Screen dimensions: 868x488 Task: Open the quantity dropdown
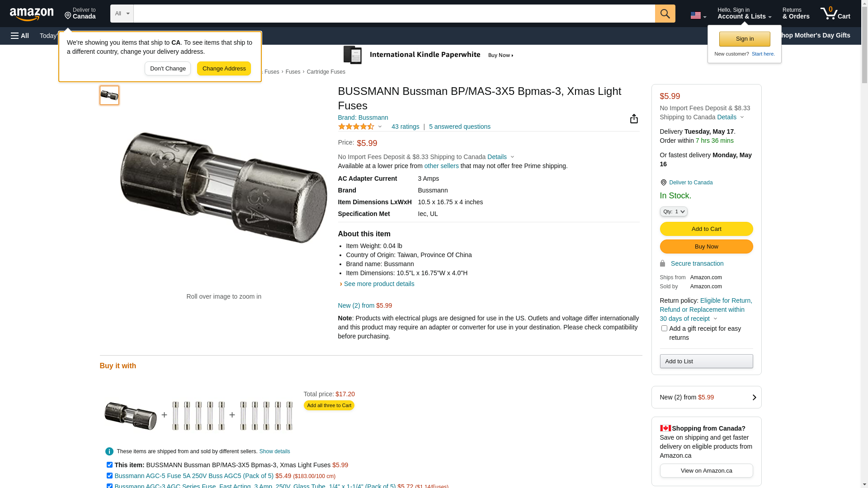pyautogui.click(x=674, y=211)
